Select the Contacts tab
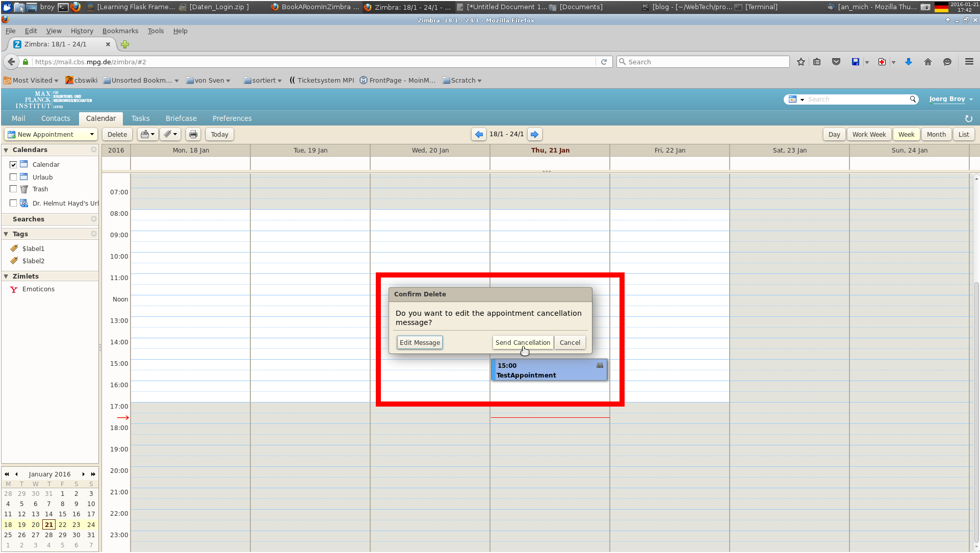980x553 pixels. (x=55, y=118)
